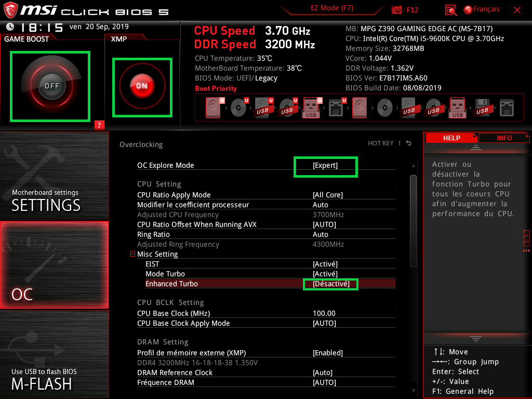532x399 pixels.
Task: Open the BIOS search magnifier icon
Action: coord(451,10)
